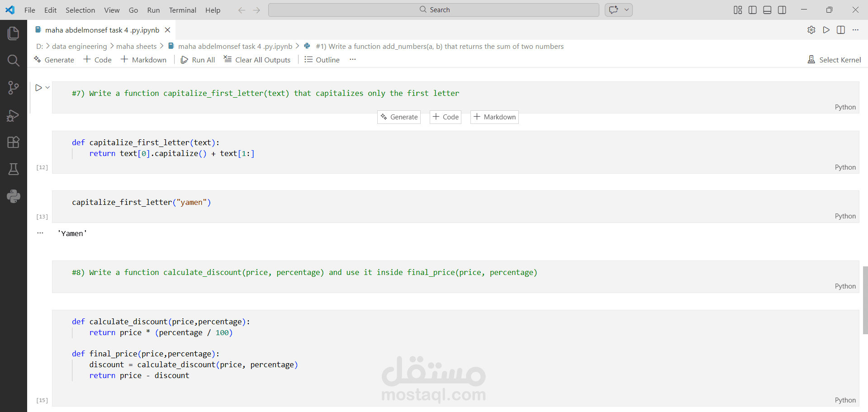Open editor more actions ellipsis
This screenshot has height=412, width=868.
coord(855,30)
